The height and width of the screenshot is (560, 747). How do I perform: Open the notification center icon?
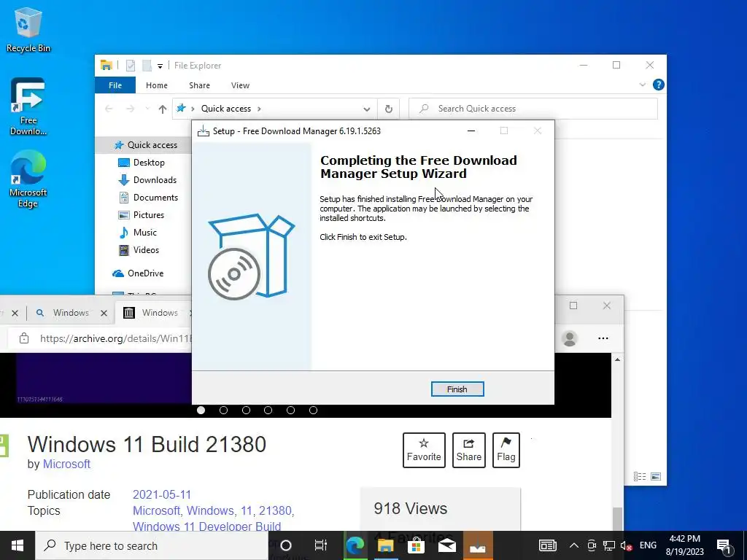(x=724, y=547)
